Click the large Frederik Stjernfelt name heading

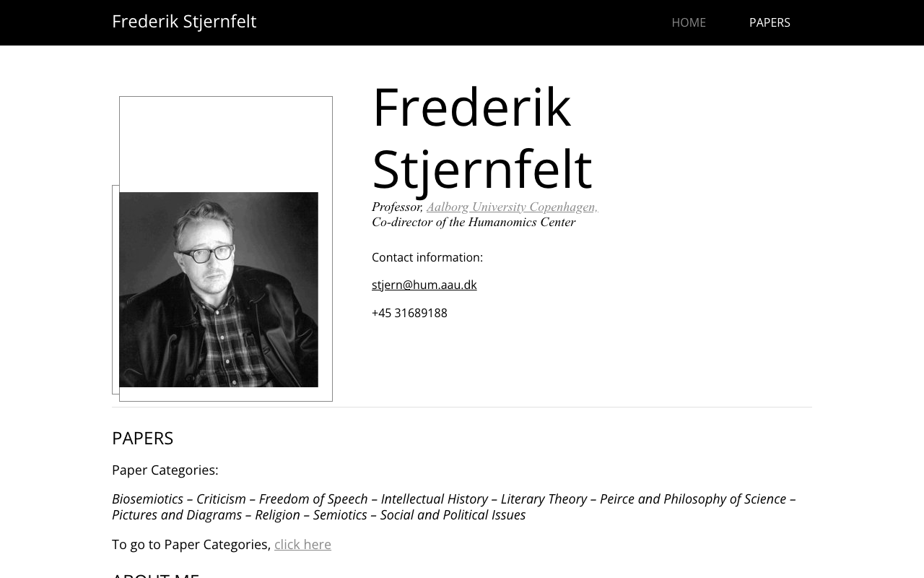481,137
